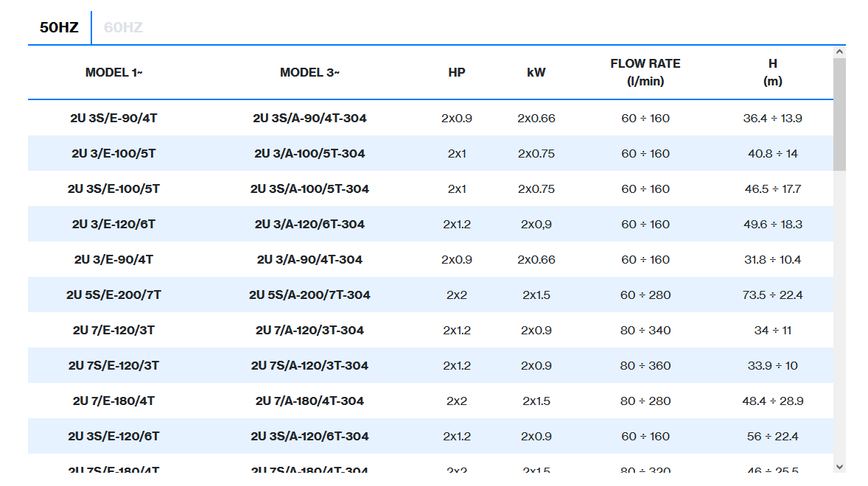Click the 73.5 ÷ 22.4 head value
The width and height of the screenshot is (868, 486).
(x=772, y=295)
